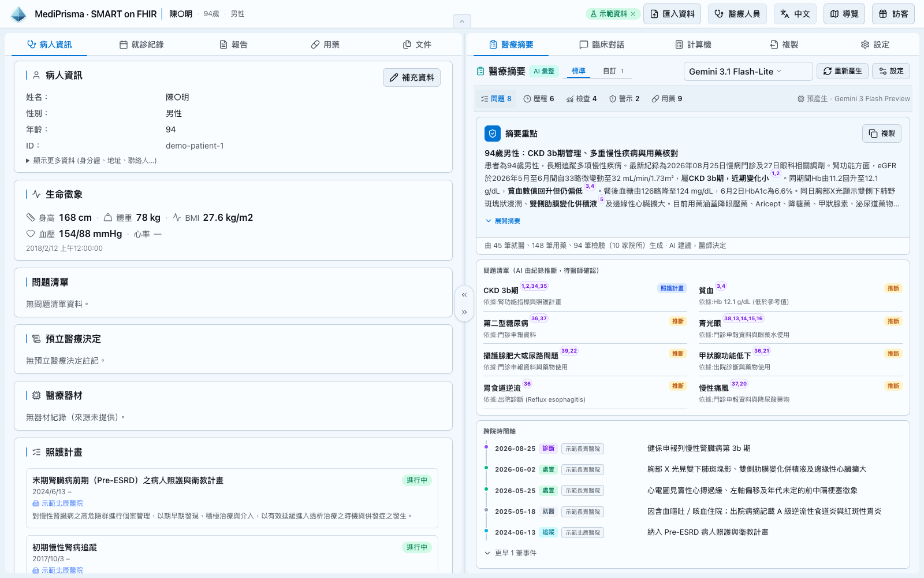
Task: Expand 顯示更多資料 patient details
Action: [x=91, y=161]
